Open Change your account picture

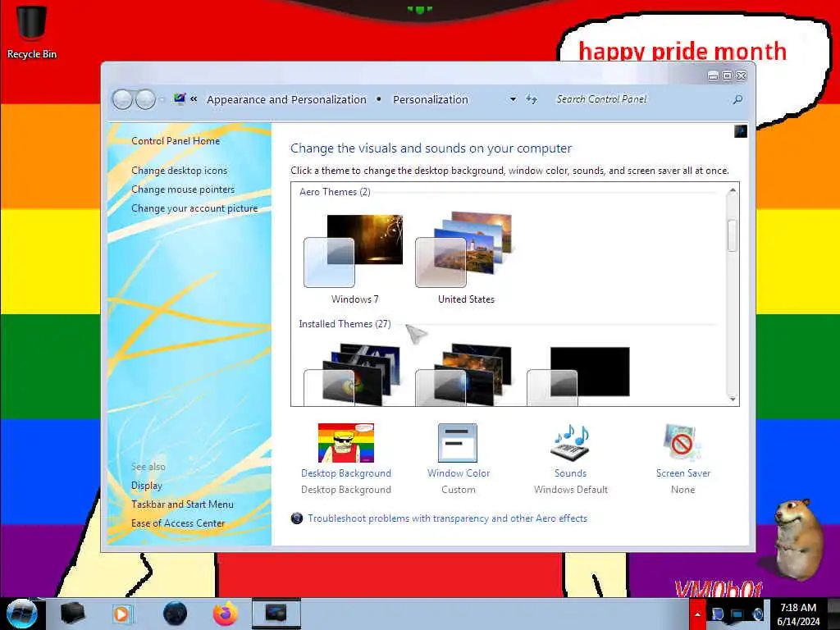194,208
